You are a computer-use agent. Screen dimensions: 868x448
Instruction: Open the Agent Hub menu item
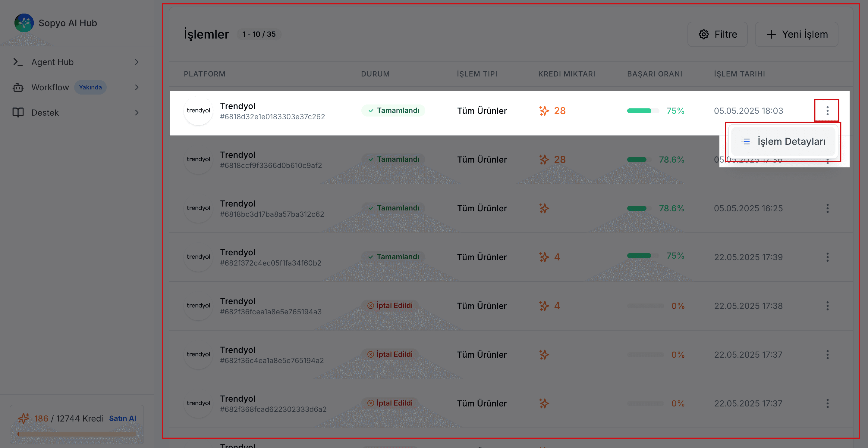point(76,62)
